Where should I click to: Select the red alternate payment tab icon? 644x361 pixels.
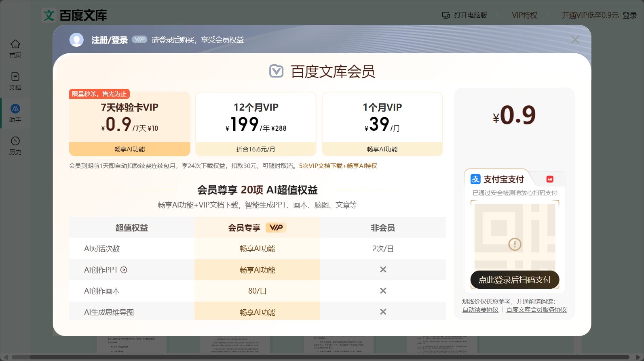point(550,179)
